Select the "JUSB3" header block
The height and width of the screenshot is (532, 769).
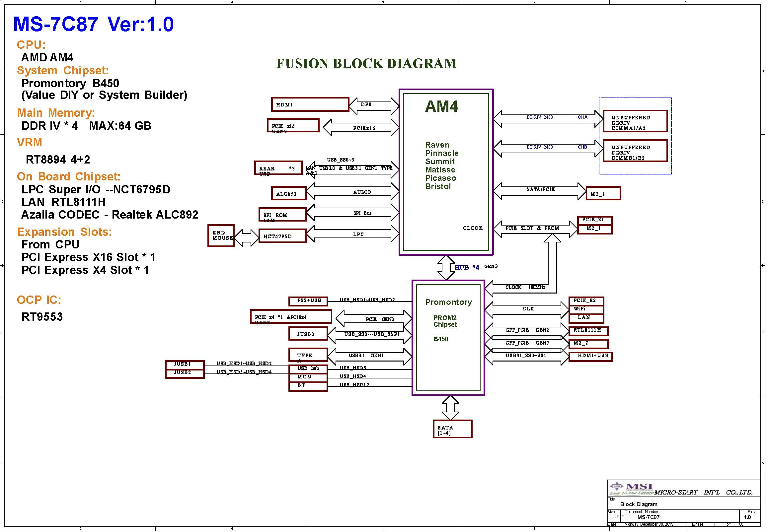tap(308, 334)
